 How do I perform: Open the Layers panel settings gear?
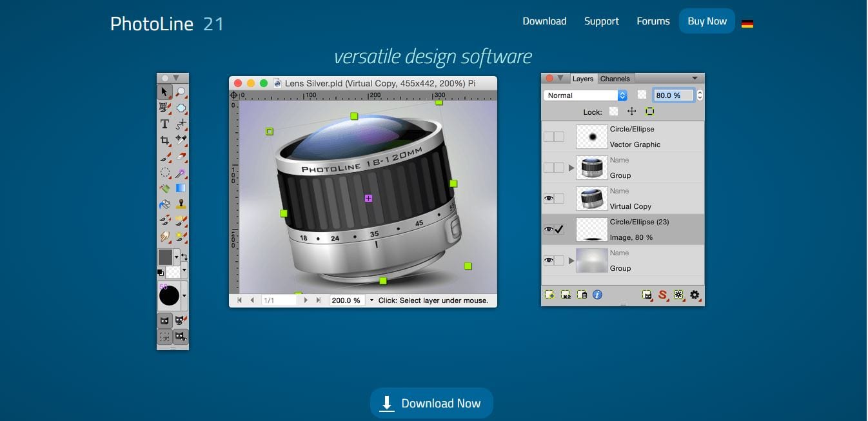coord(695,295)
